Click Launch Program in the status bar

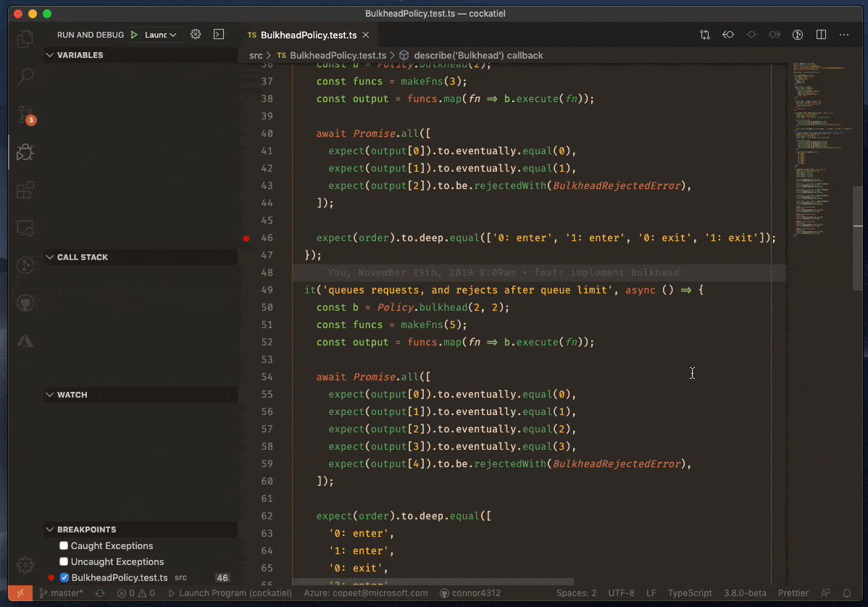tap(232, 593)
